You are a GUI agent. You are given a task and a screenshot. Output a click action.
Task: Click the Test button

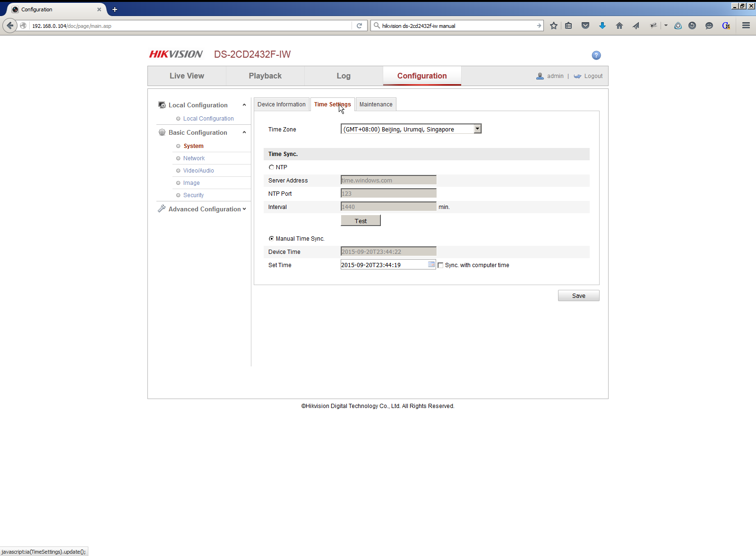(361, 221)
